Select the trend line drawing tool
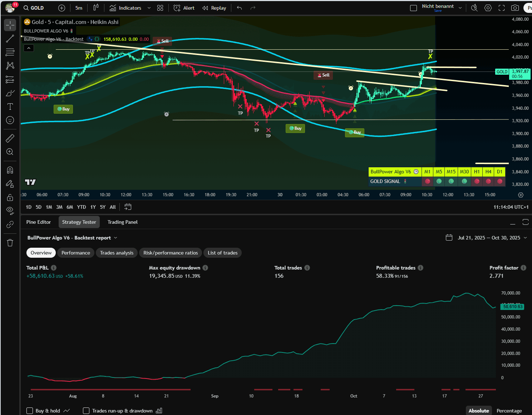 10,39
